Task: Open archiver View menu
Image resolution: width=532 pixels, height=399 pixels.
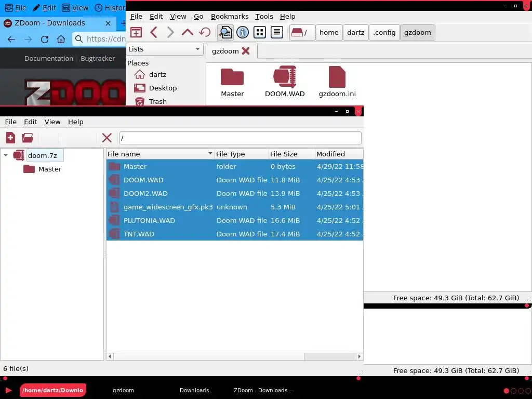Action: coord(52,122)
